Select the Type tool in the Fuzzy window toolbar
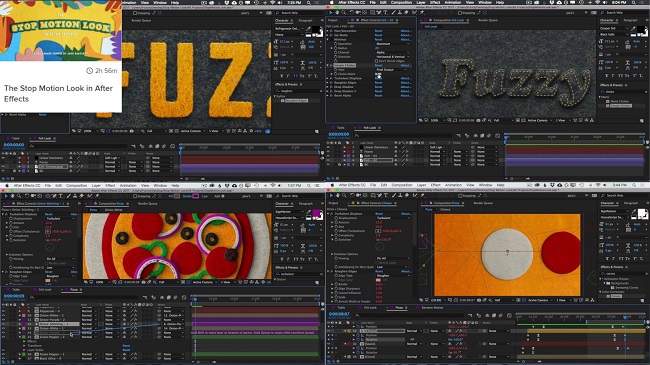The image size is (650, 365). click(386, 13)
